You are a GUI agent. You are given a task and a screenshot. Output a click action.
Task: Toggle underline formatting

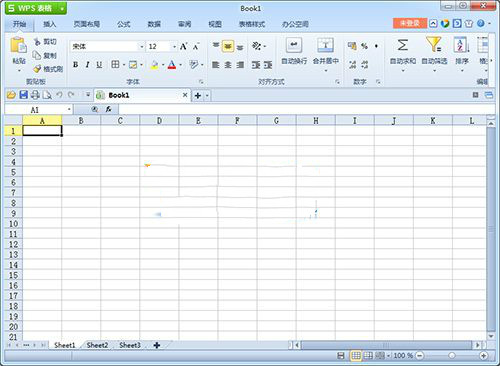pos(99,65)
